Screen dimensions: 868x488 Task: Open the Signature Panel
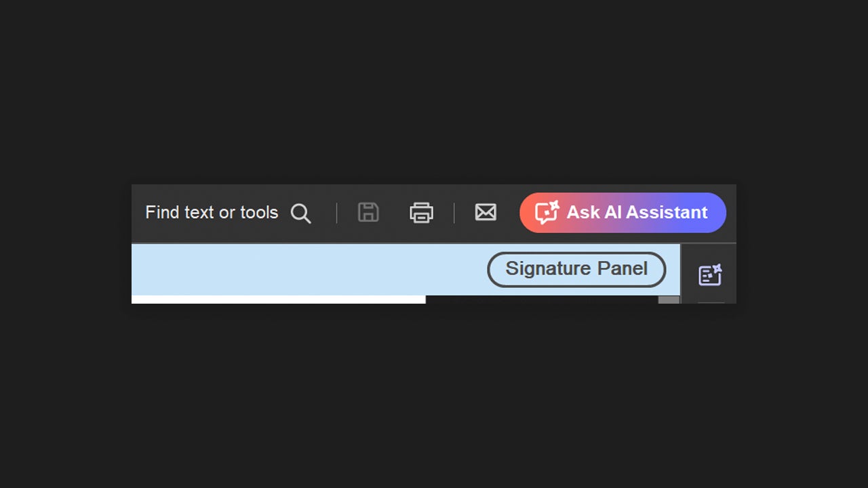[x=576, y=269]
